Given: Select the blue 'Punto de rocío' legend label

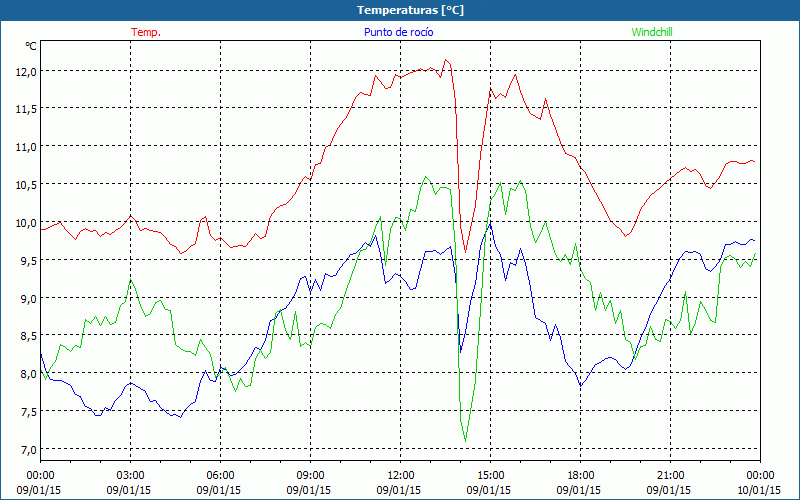Looking at the screenshot, I should [398, 32].
